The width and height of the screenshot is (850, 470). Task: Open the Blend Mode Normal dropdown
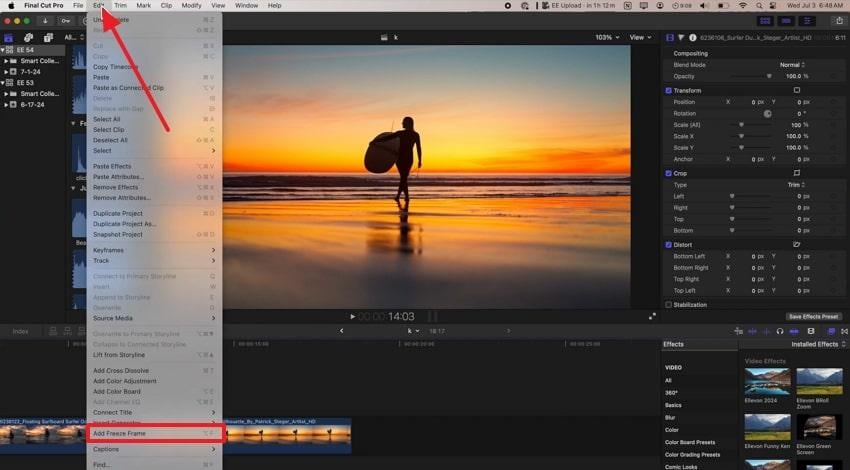point(792,65)
